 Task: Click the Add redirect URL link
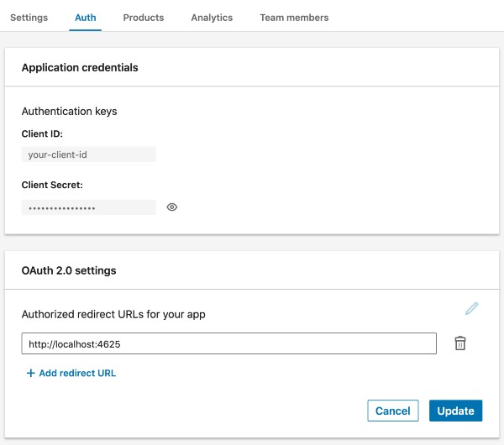[71, 373]
